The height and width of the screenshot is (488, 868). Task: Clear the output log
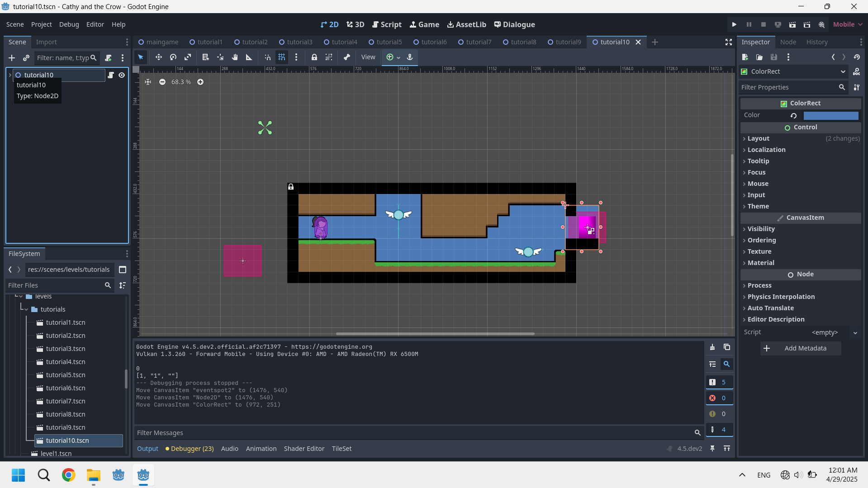[x=712, y=347]
